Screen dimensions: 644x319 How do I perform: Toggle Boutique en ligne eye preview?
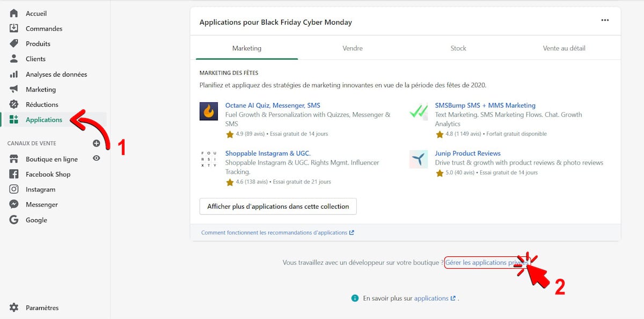click(97, 158)
